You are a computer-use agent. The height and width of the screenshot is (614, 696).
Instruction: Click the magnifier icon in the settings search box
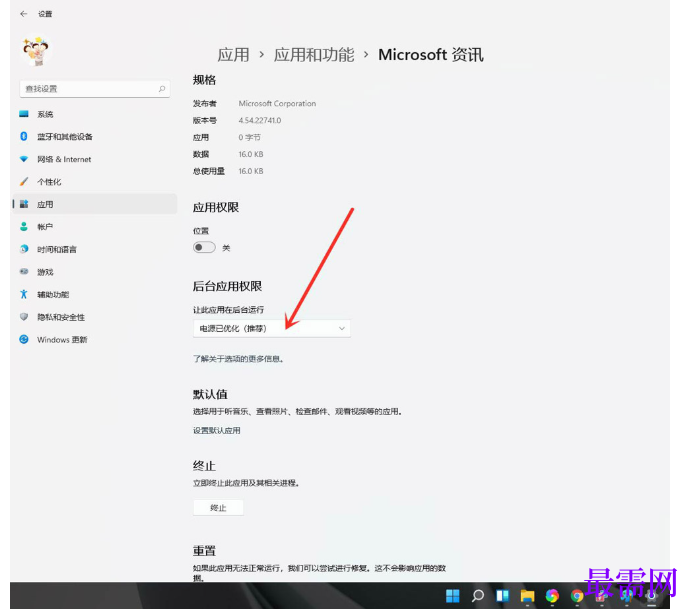tap(162, 89)
